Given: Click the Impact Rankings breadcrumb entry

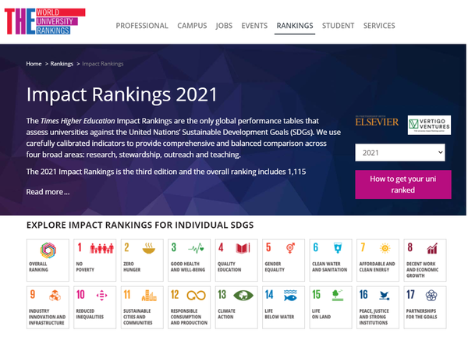Looking at the screenshot, I should (103, 64).
